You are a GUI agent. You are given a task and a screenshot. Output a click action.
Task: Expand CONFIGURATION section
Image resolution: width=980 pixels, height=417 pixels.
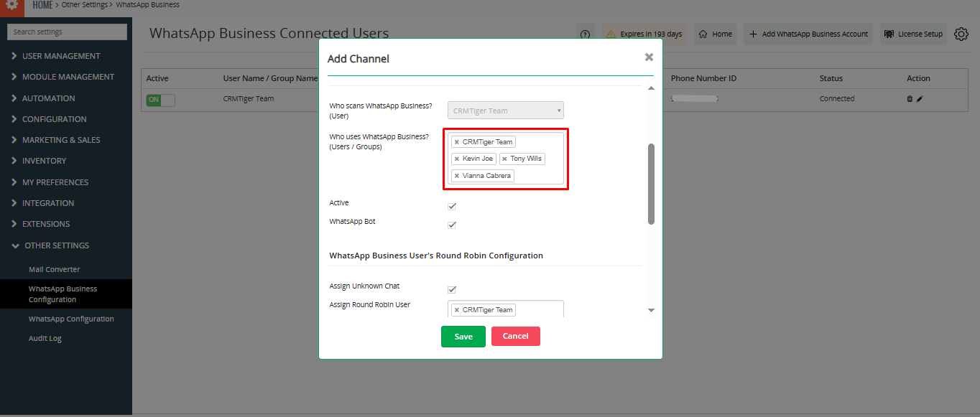pyautogui.click(x=49, y=119)
